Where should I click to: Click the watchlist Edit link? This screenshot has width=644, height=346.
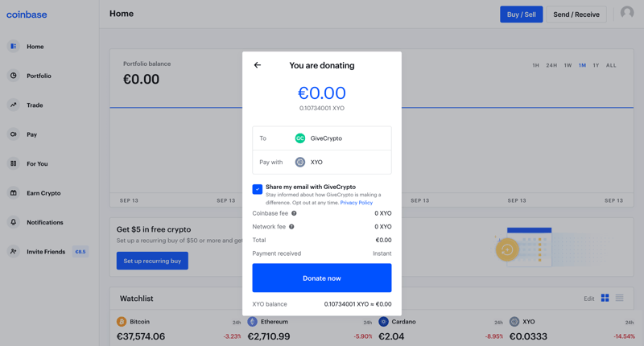coord(589,299)
